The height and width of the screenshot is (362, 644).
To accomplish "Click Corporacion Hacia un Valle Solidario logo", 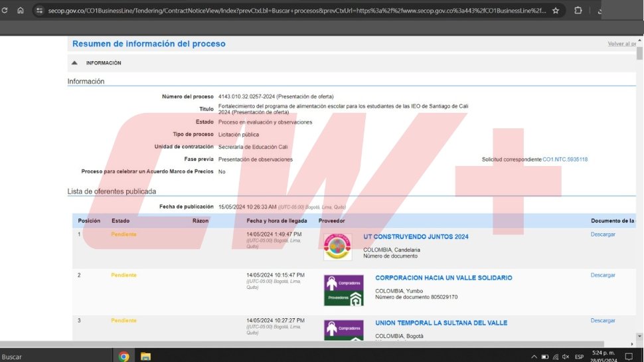I will [x=343, y=290].
